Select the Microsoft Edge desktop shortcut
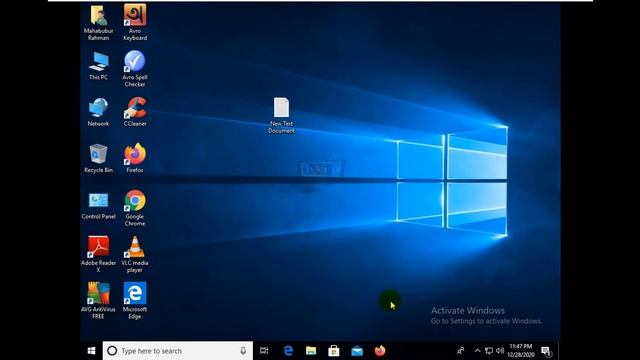This screenshot has height=360, width=640. 135,301
